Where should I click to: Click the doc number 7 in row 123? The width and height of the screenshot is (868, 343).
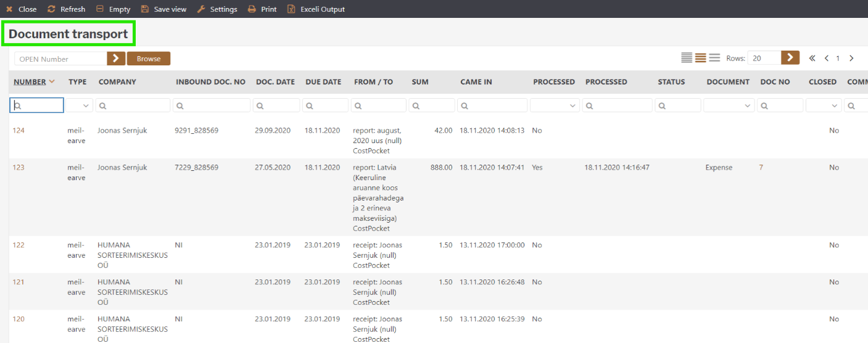pos(761,167)
